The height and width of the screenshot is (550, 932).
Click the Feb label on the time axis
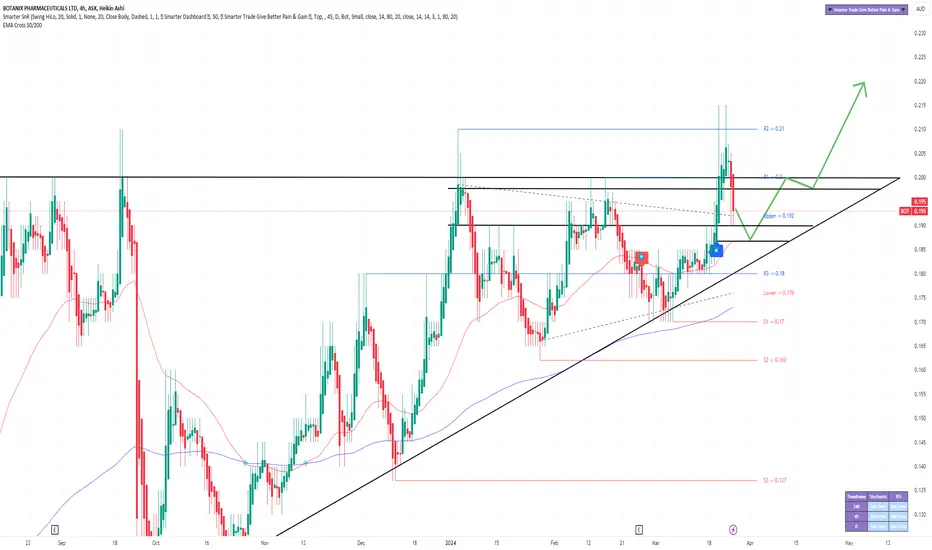click(x=554, y=543)
